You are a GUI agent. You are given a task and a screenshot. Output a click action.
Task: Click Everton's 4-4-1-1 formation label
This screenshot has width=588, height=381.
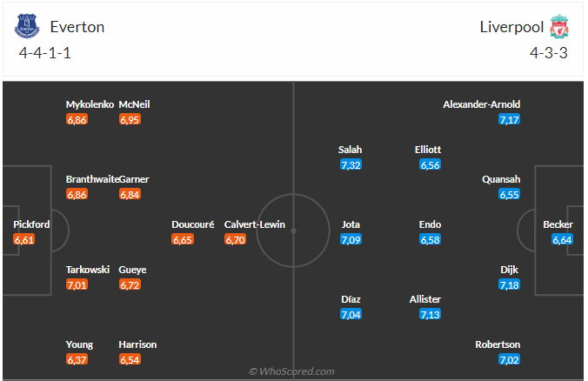[45, 52]
